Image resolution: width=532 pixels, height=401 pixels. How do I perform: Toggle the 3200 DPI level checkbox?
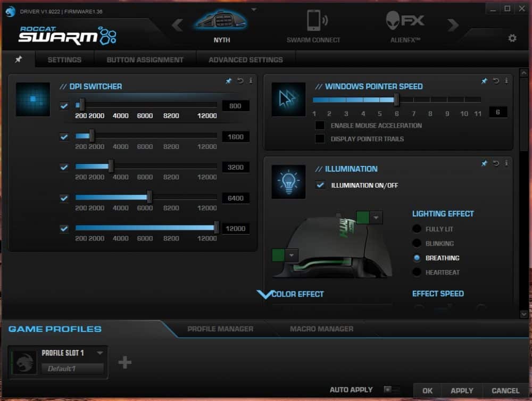[x=64, y=167]
